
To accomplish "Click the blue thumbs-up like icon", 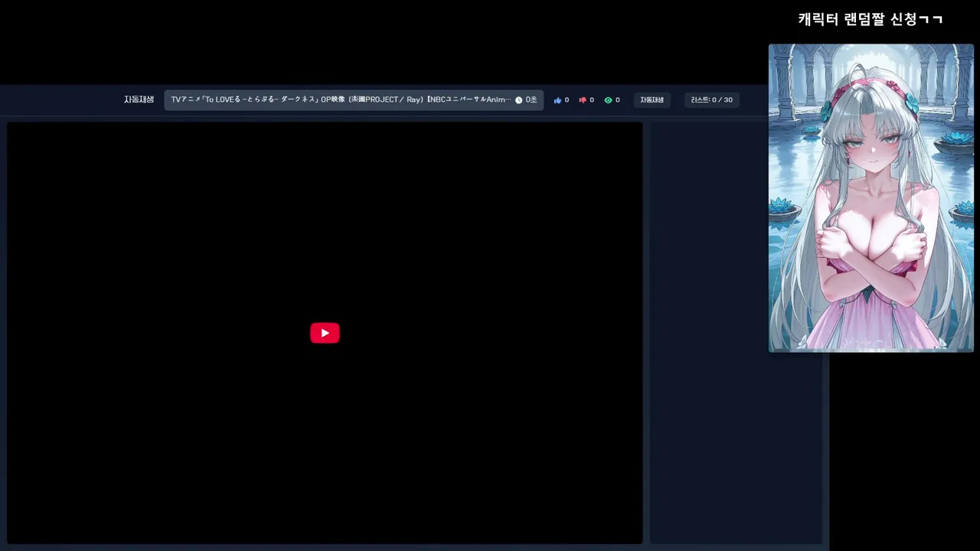I will [x=558, y=100].
